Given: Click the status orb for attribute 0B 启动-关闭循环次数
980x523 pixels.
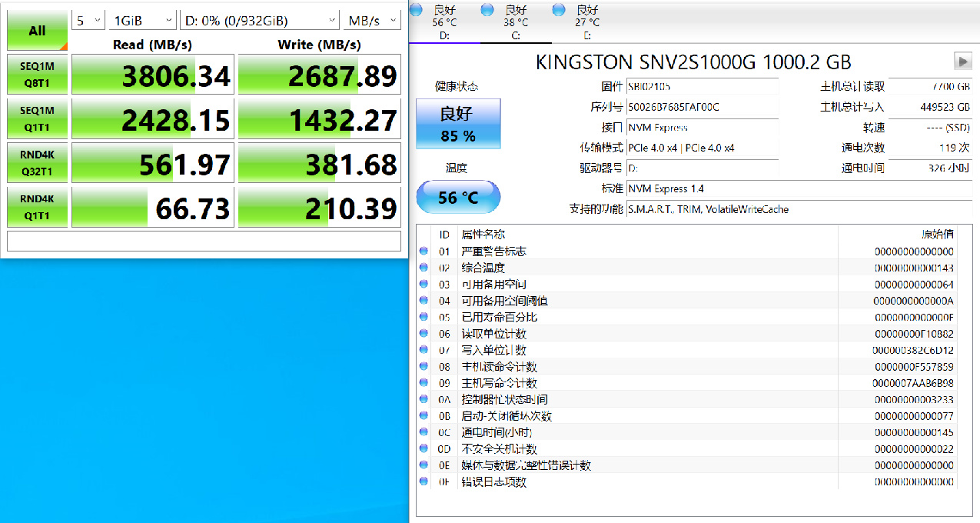Looking at the screenshot, I should 424,416.
